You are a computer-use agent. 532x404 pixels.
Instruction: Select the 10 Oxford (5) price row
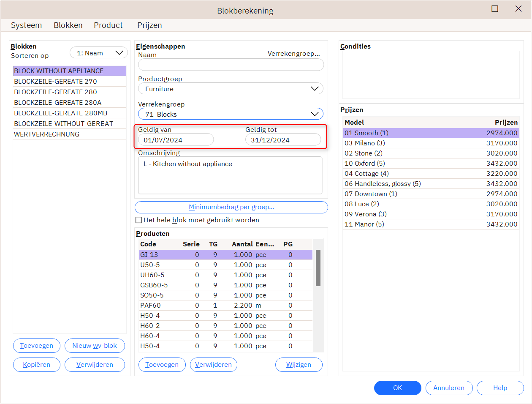tap(431, 164)
